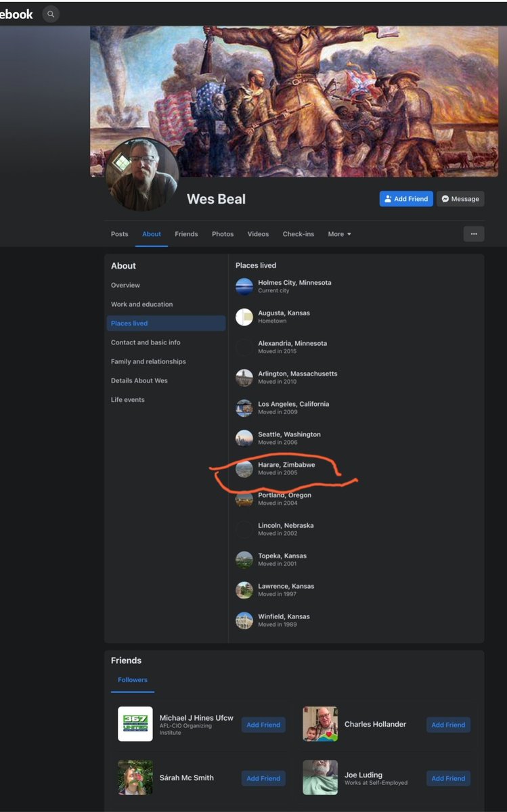This screenshot has width=507, height=812.
Task: Open the Los Angeles, California link
Action: [x=293, y=404]
